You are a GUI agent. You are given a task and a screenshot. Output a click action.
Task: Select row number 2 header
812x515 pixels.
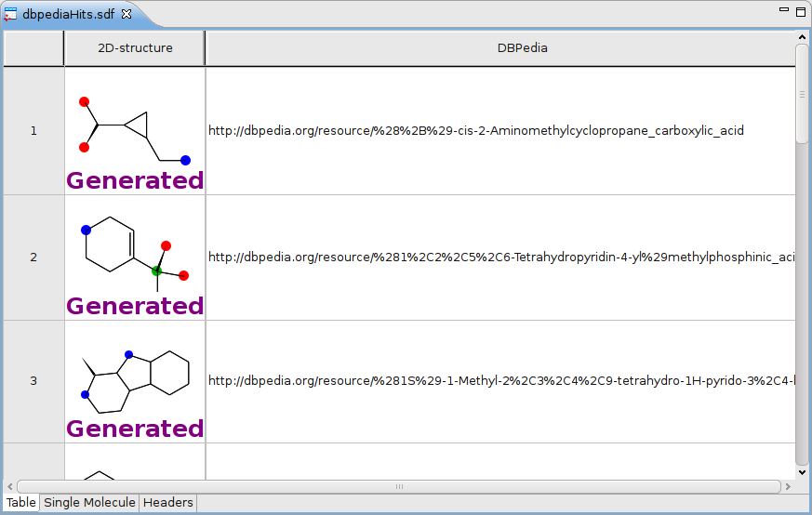33,257
